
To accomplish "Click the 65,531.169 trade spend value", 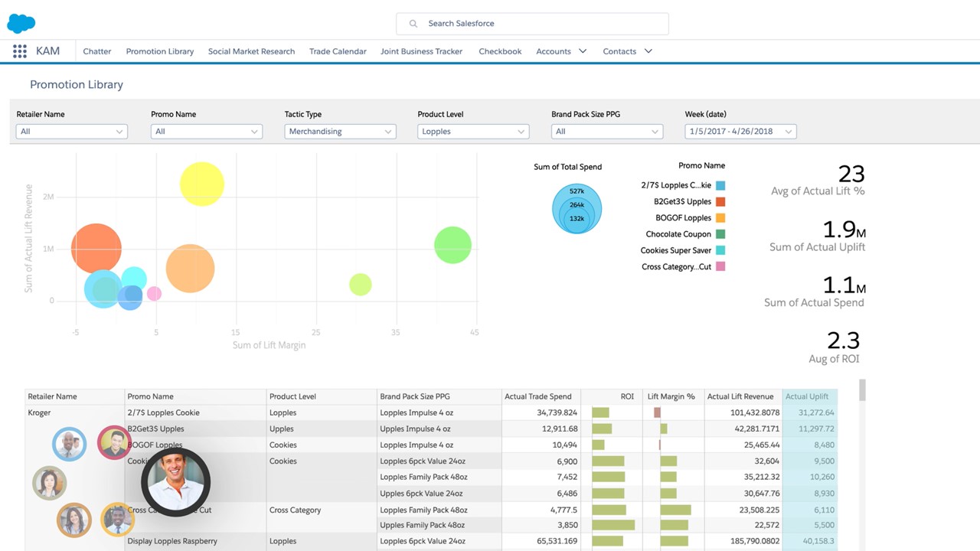I will [557, 541].
